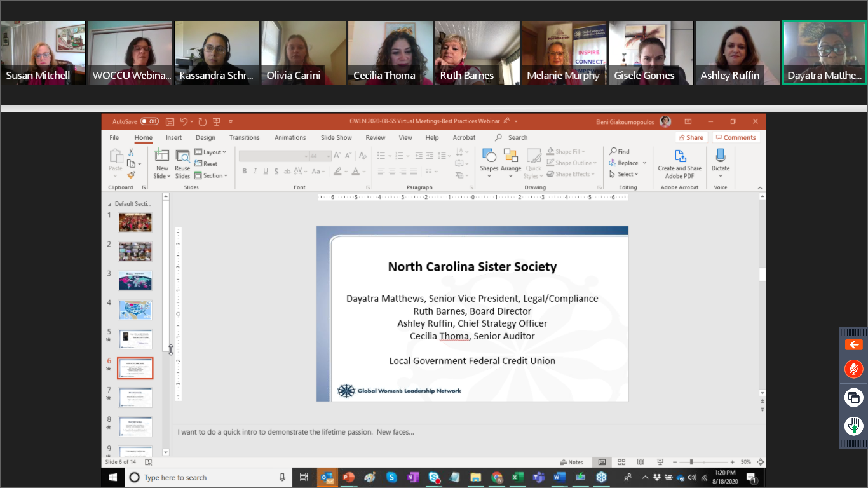The height and width of the screenshot is (488, 868).
Task: Click Create and Share Adobe PDF
Action: [679, 164]
